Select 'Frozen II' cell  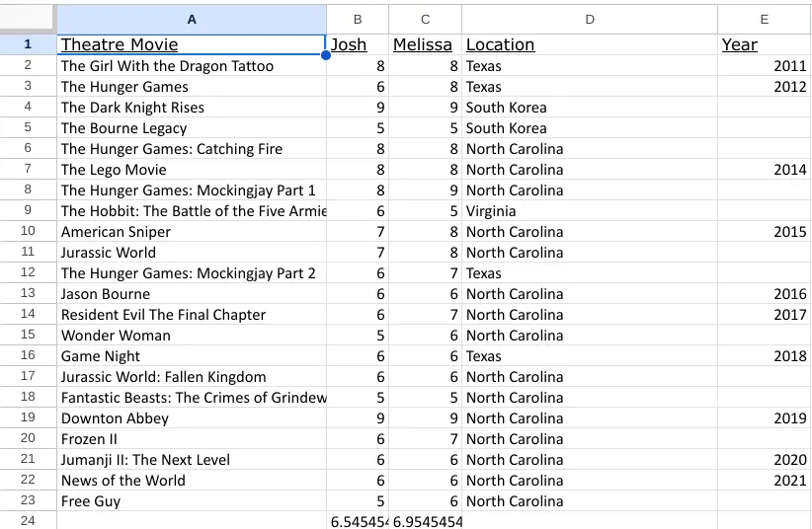click(192, 438)
